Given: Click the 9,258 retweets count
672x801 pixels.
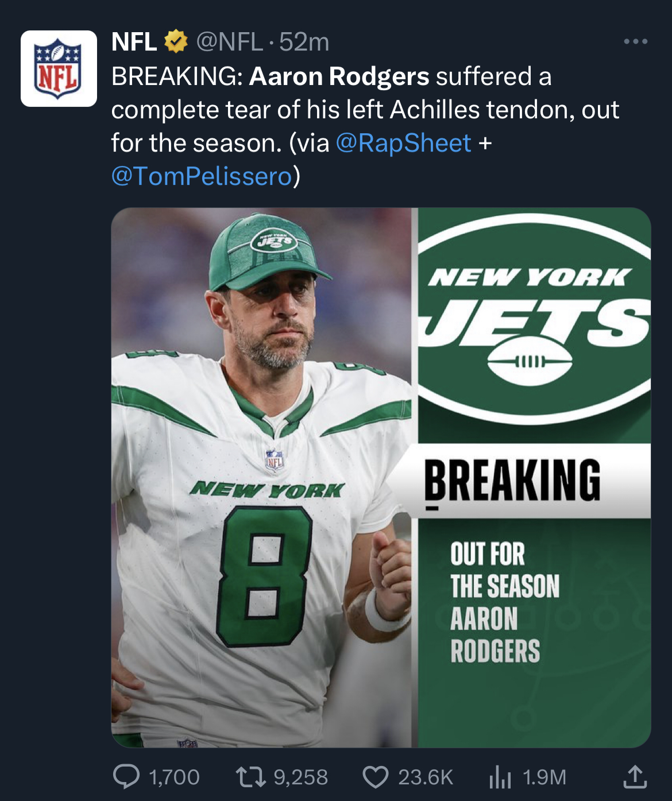Looking at the screenshot, I should [300, 777].
